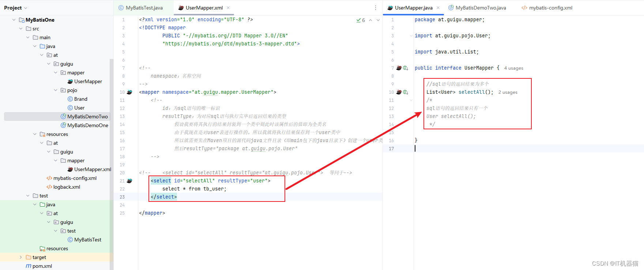Open logback.xml in project tree
Image resolution: width=644 pixels, height=270 pixels.
pyautogui.click(x=63, y=187)
